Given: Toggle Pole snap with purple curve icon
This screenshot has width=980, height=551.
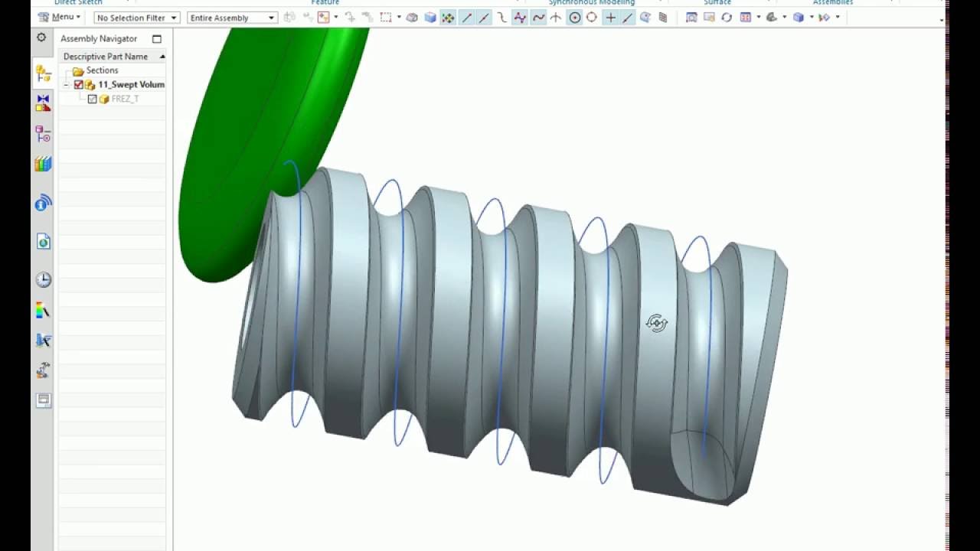Looking at the screenshot, I should pyautogui.click(x=520, y=18).
